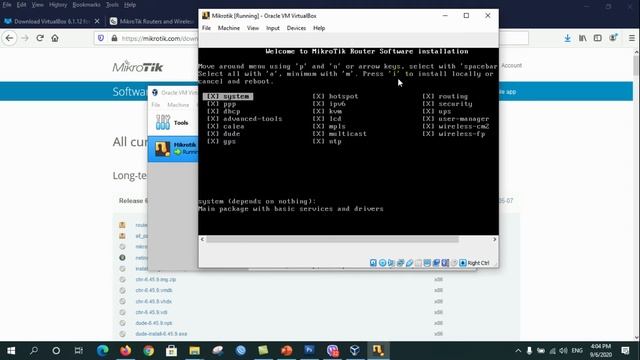Close the Download VirtualBox tab
The height and width of the screenshot is (360, 640).
click(x=97, y=21)
